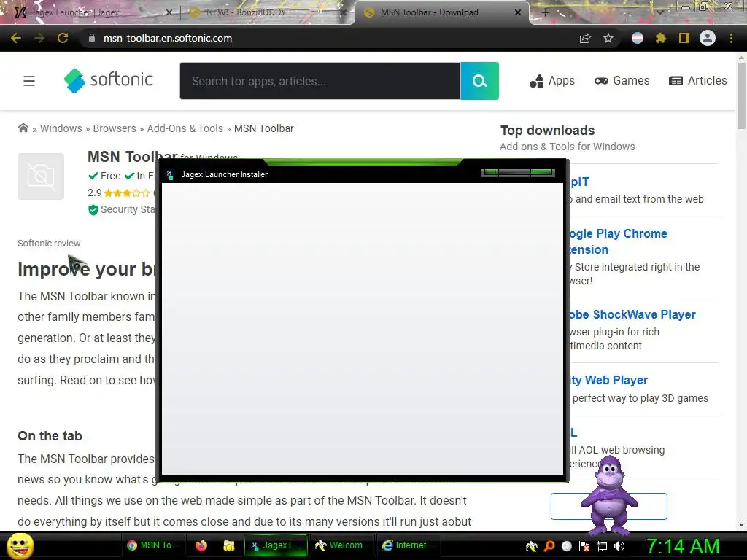Open the flag with red X tray icon
Screen dimensions: 747x560
click(584, 546)
